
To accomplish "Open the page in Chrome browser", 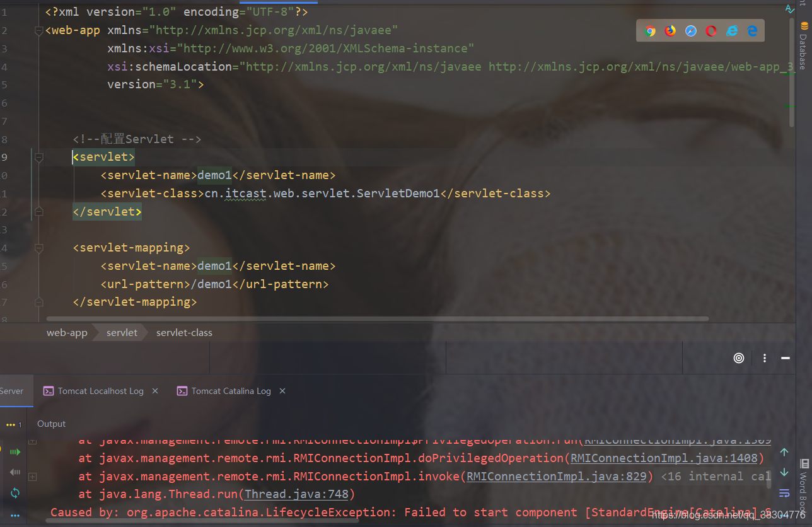I will pyautogui.click(x=650, y=30).
